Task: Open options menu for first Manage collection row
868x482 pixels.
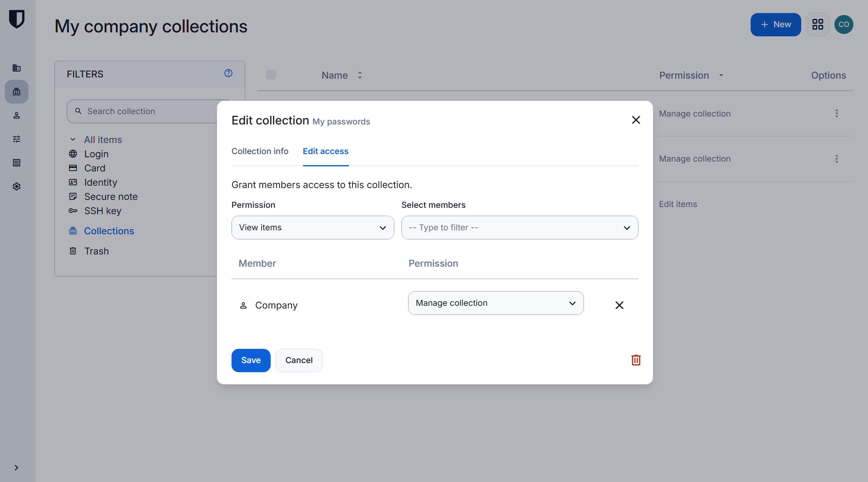Action: tap(837, 114)
